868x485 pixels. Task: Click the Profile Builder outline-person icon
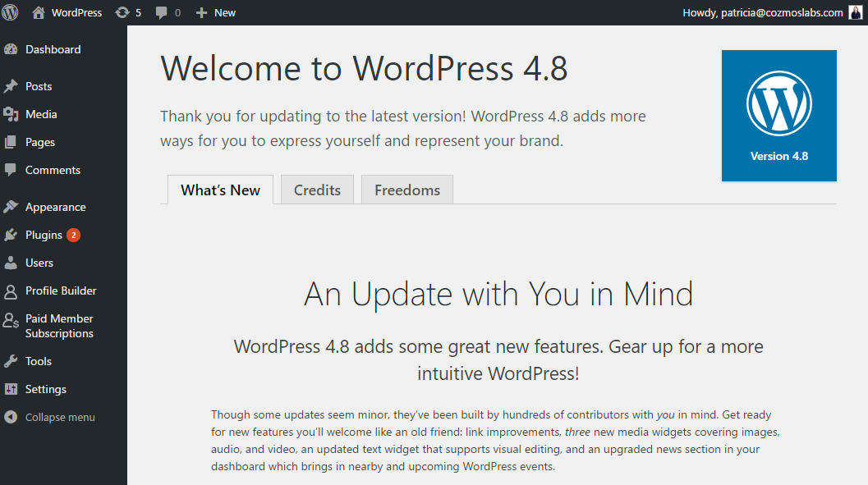(x=11, y=291)
